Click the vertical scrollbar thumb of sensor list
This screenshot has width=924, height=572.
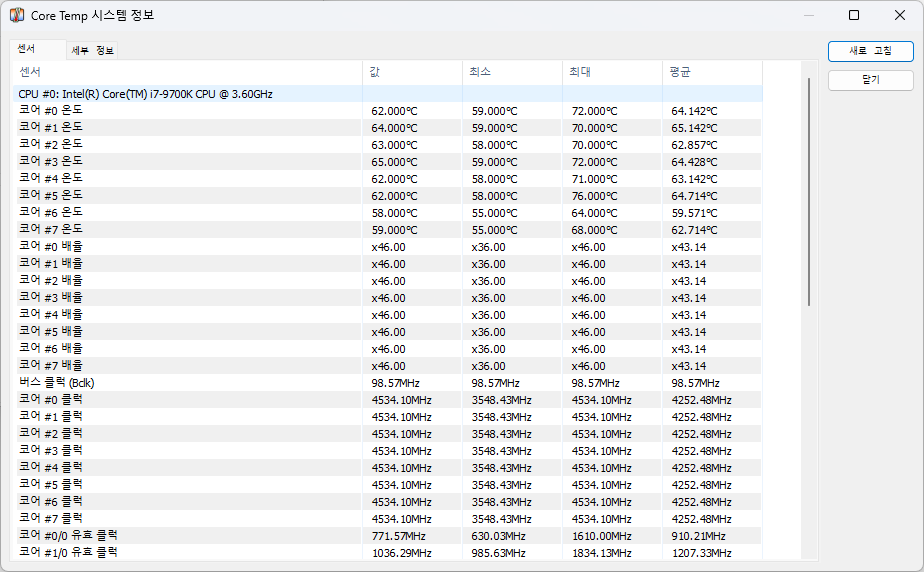pos(809,191)
